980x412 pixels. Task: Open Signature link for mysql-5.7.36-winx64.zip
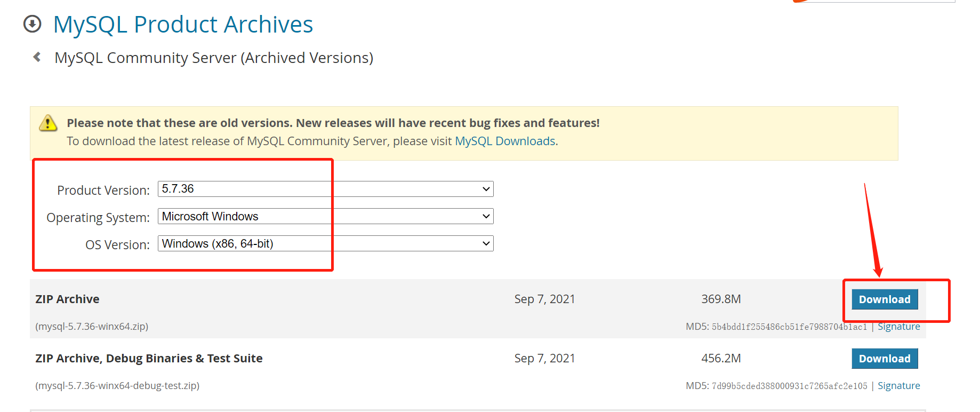(x=899, y=327)
